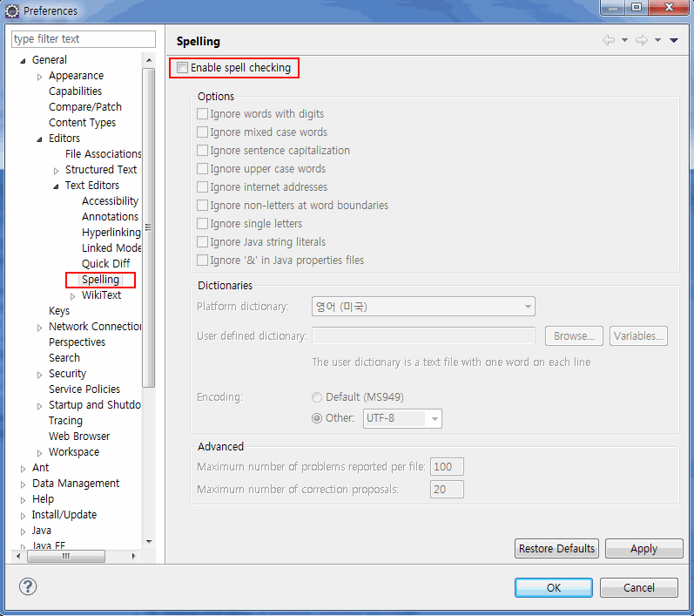
Task: Go back with the left arrow icon
Action: [609, 40]
